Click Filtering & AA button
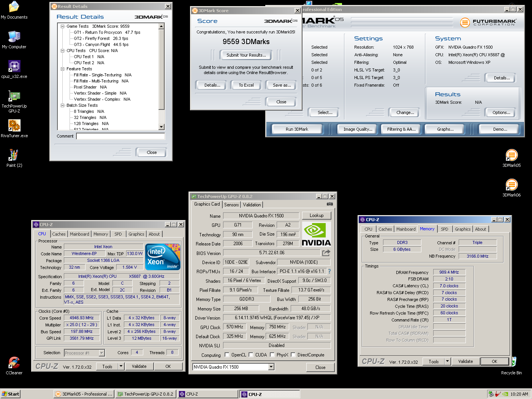The height and width of the screenshot is (399, 532). point(401,129)
